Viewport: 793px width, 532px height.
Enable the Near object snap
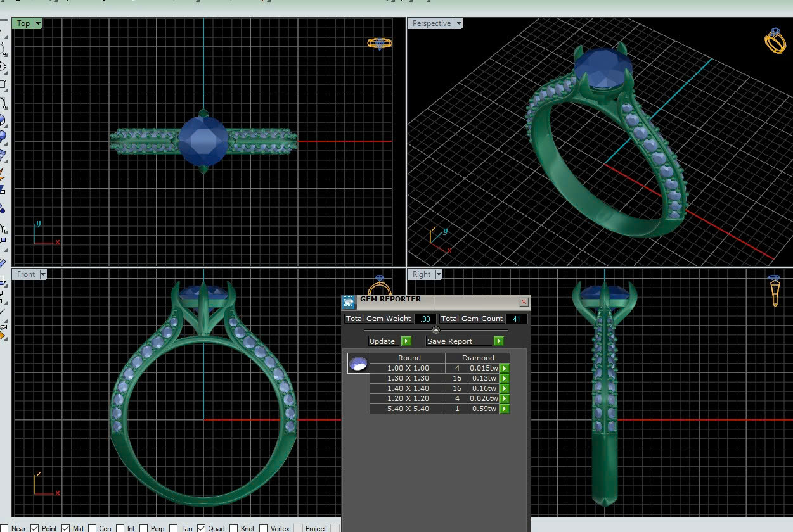click(x=6, y=528)
